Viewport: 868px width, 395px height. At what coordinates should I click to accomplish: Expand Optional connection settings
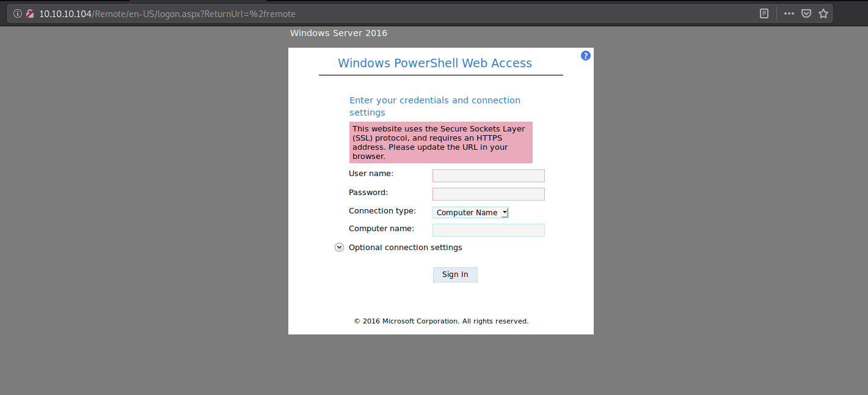click(340, 248)
